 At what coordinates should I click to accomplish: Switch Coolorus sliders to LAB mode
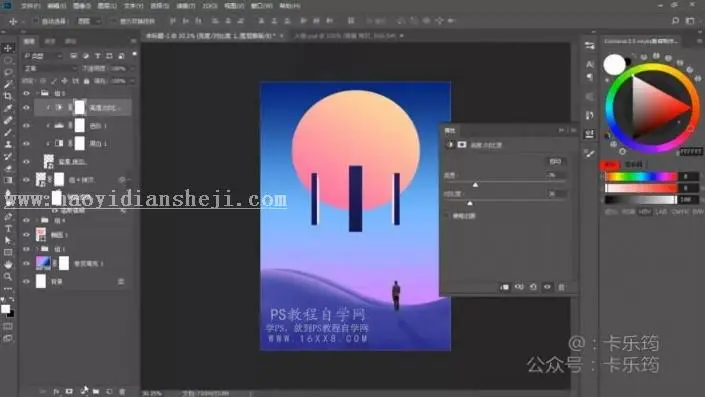[x=661, y=212]
